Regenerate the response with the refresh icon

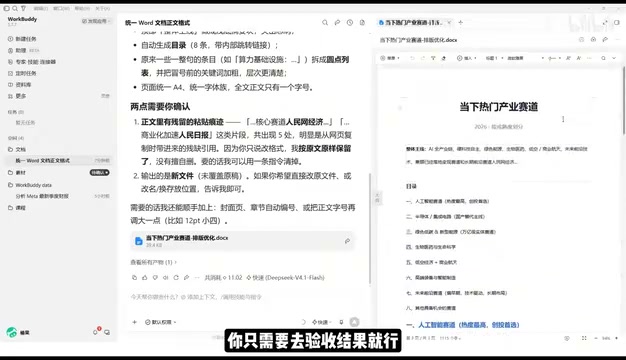coord(176,277)
